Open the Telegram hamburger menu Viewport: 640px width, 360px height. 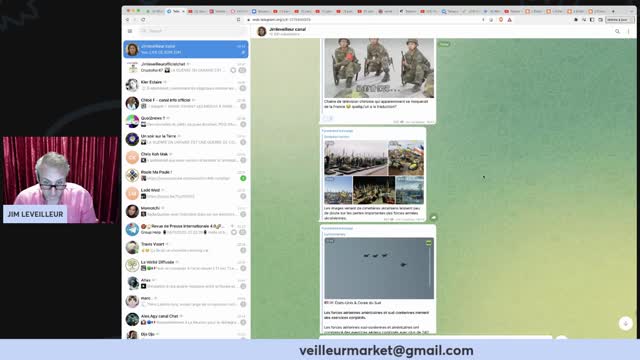point(130,31)
